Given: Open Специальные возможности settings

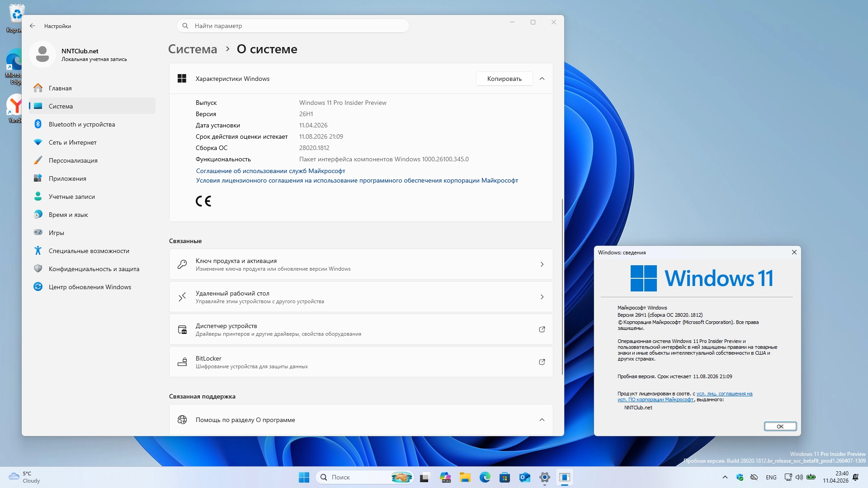Looking at the screenshot, I should 89,251.
